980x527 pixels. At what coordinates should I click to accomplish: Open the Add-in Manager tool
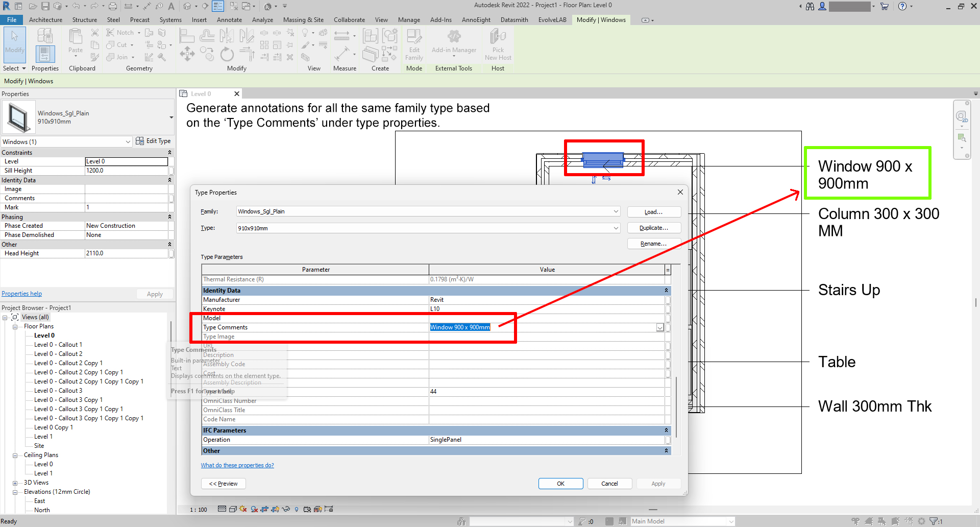[x=454, y=42]
